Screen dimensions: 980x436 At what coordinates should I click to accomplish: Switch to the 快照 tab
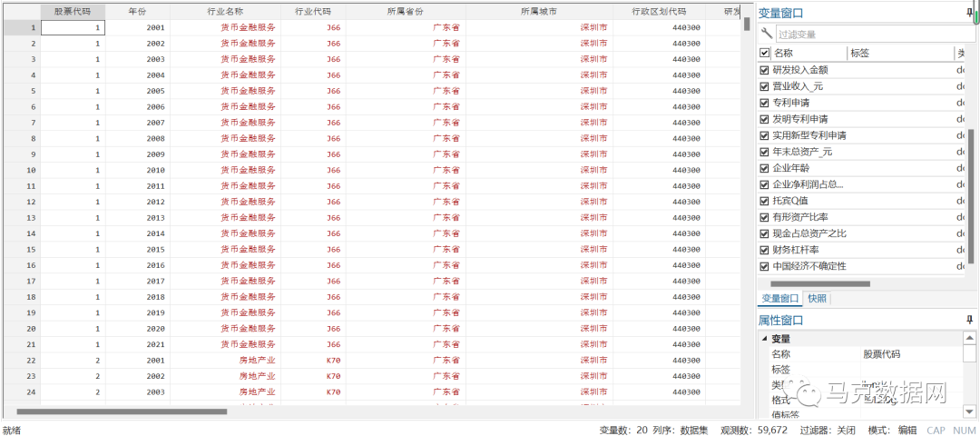point(817,299)
